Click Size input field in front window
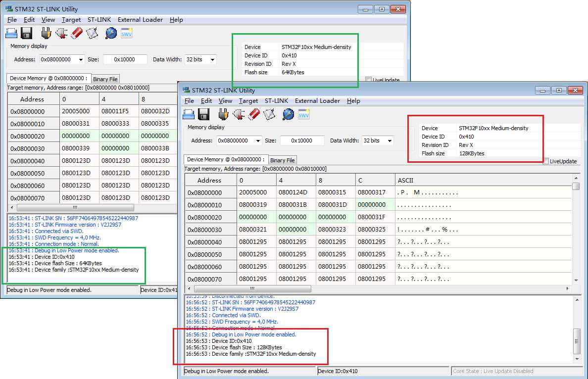Viewport: 588px width, 379px height. [302, 141]
